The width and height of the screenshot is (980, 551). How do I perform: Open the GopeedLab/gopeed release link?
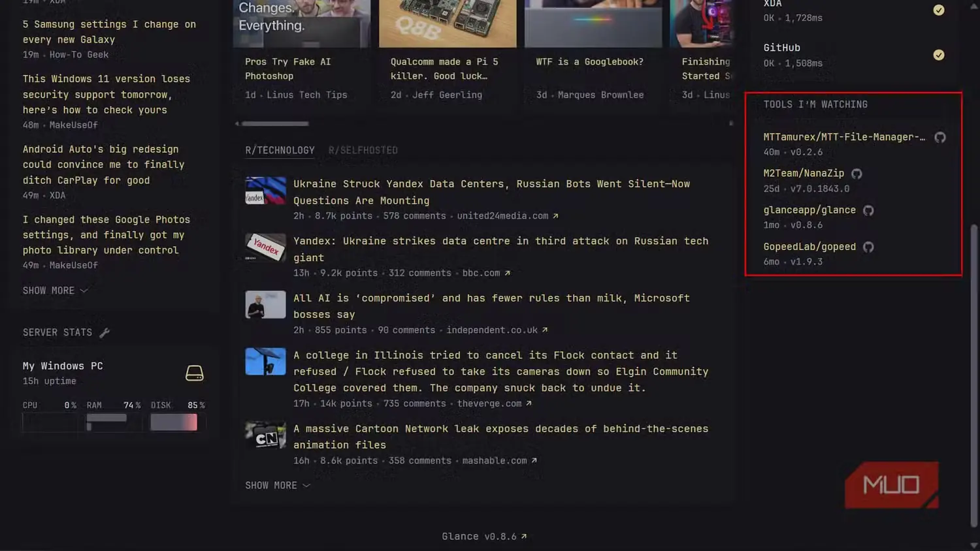click(809, 247)
